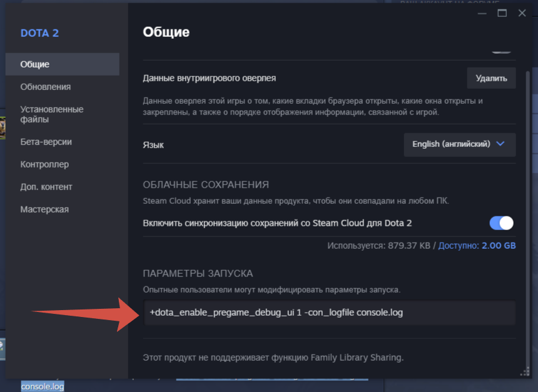Open the Мастерская section
This screenshot has width=538, height=392.
click(44, 209)
